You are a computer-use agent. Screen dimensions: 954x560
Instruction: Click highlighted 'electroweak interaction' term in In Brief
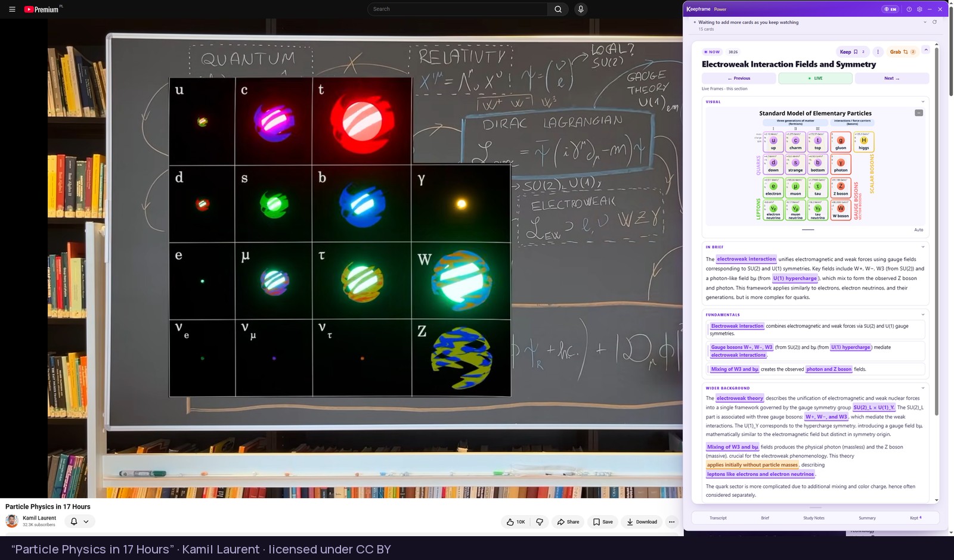click(x=746, y=259)
